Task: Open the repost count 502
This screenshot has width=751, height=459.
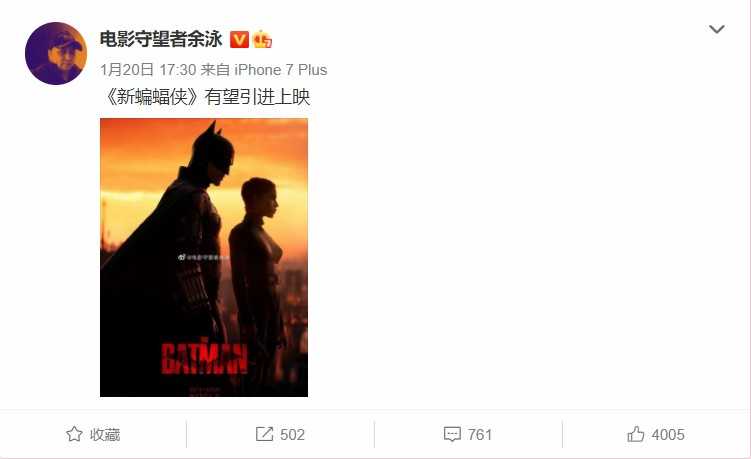Action: pos(292,435)
